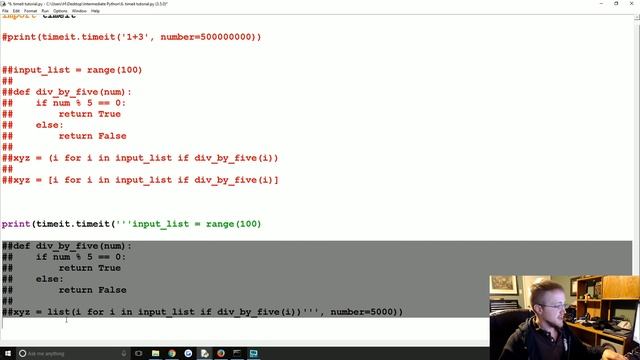Click the unhighlighted '## if num % 5 == 0:' line
The height and width of the screenshot is (360, 640).
click(64, 103)
